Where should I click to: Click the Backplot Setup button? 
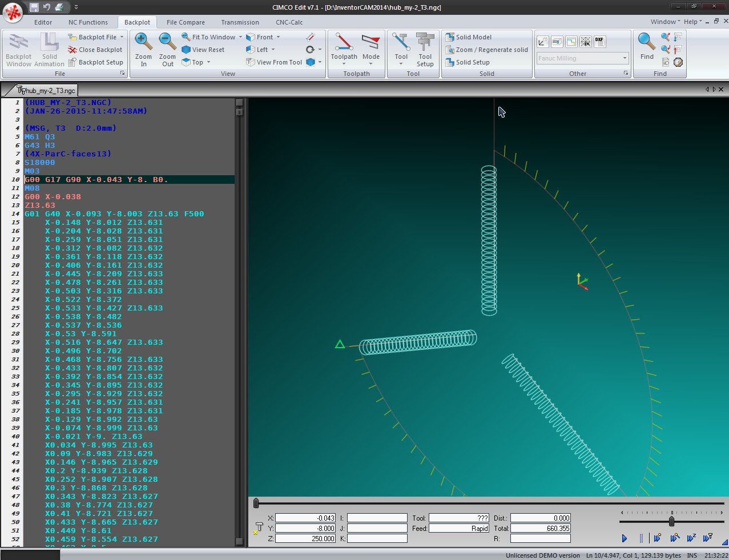(95, 62)
